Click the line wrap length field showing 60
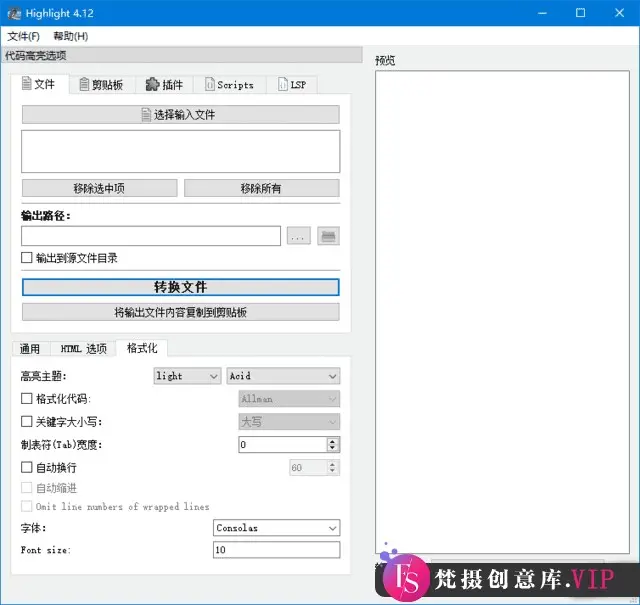 point(309,467)
